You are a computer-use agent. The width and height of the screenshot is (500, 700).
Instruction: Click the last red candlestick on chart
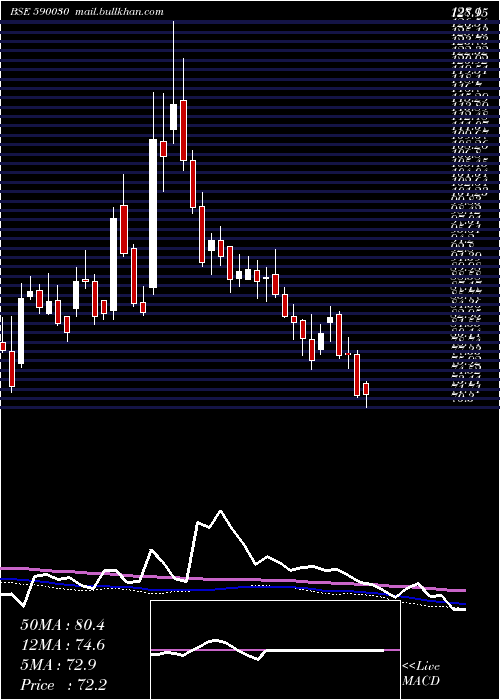[x=367, y=389]
